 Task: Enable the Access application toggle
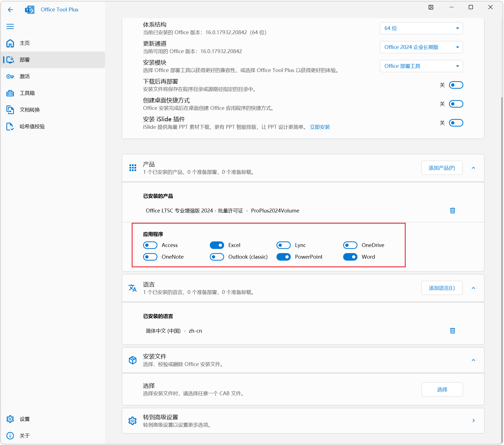point(150,245)
